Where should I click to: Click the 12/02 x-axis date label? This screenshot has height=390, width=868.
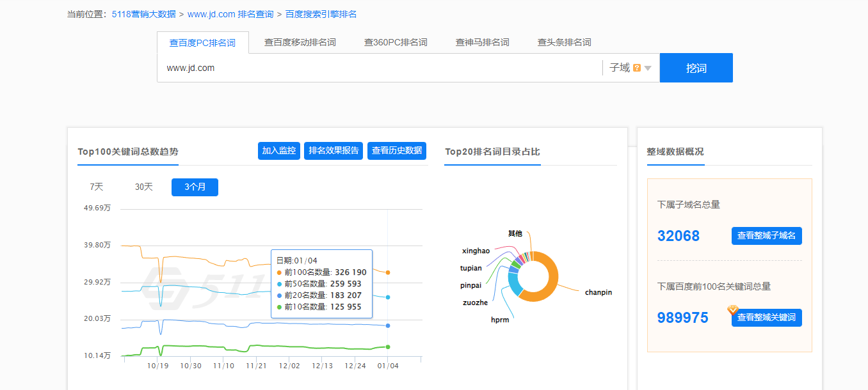point(289,366)
